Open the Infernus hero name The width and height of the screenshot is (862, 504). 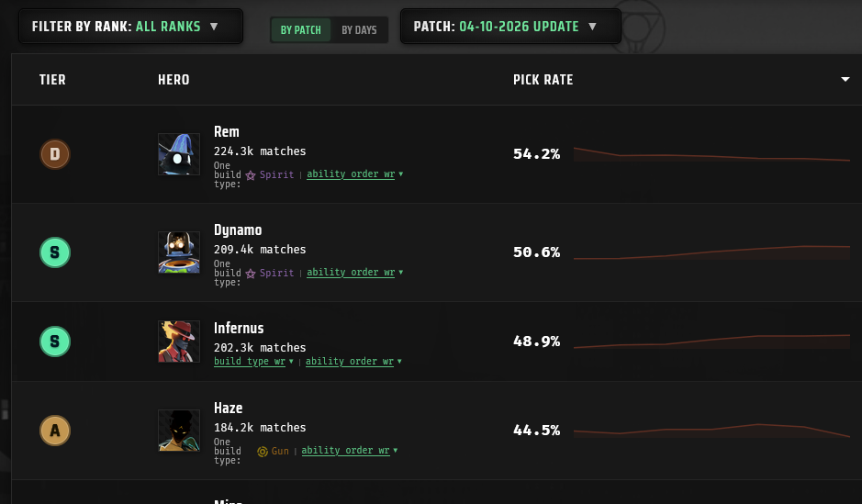tap(239, 328)
